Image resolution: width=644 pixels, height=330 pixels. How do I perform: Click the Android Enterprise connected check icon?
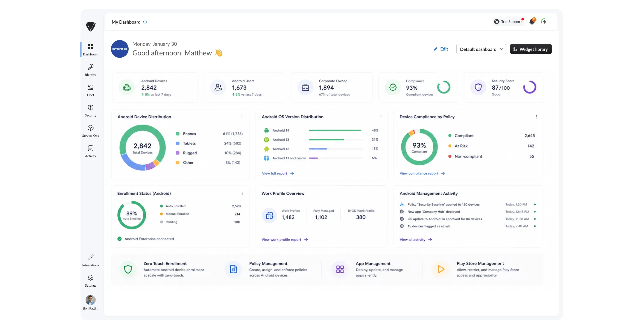click(x=120, y=239)
